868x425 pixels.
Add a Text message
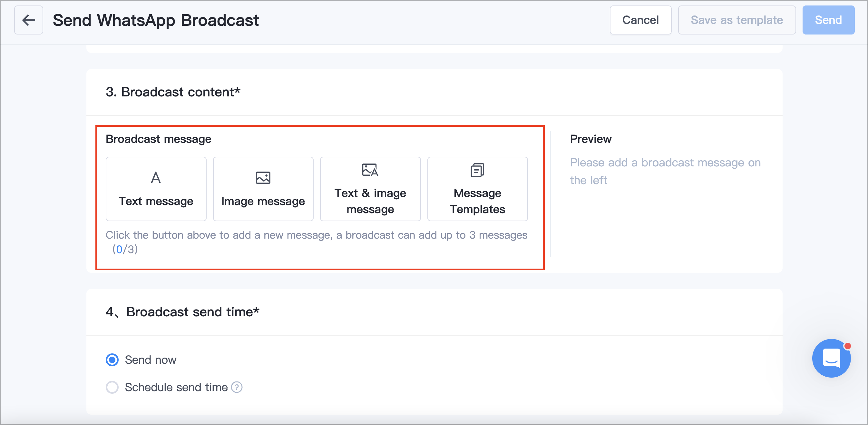pos(156,189)
